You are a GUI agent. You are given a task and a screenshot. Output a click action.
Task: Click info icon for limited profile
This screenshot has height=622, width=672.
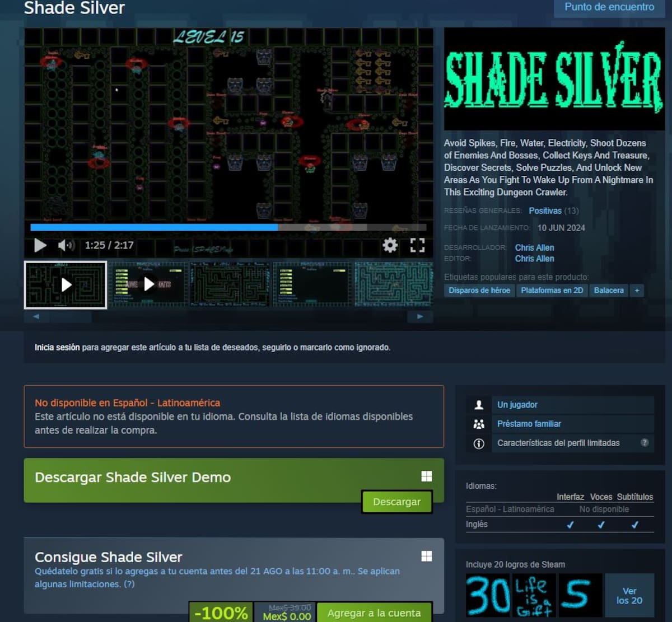coord(479,443)
